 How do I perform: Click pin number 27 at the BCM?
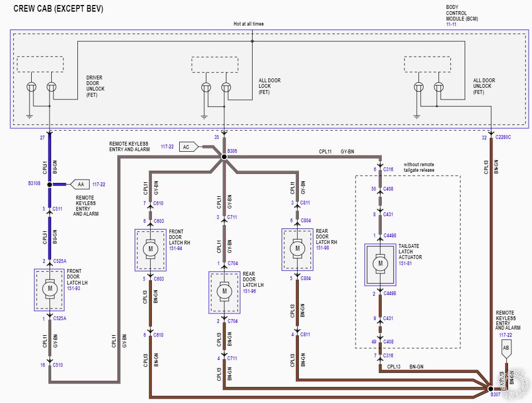tap(42, 138)
